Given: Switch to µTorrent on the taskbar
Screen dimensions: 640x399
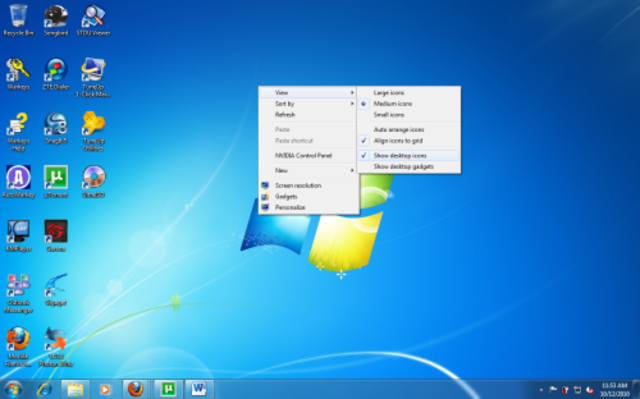Looking at the screenshot, I should coord(168,389).
